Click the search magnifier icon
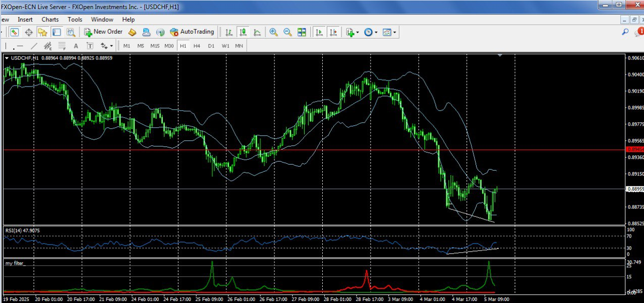The height and width of the screenshot is (303, 644). [625, 32]
